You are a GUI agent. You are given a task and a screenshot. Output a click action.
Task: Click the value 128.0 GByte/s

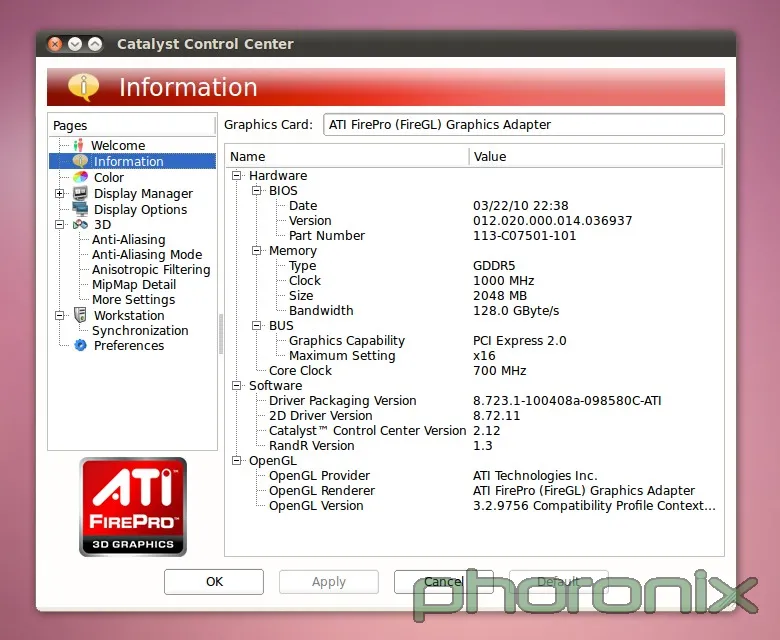(x=516, y=311)
